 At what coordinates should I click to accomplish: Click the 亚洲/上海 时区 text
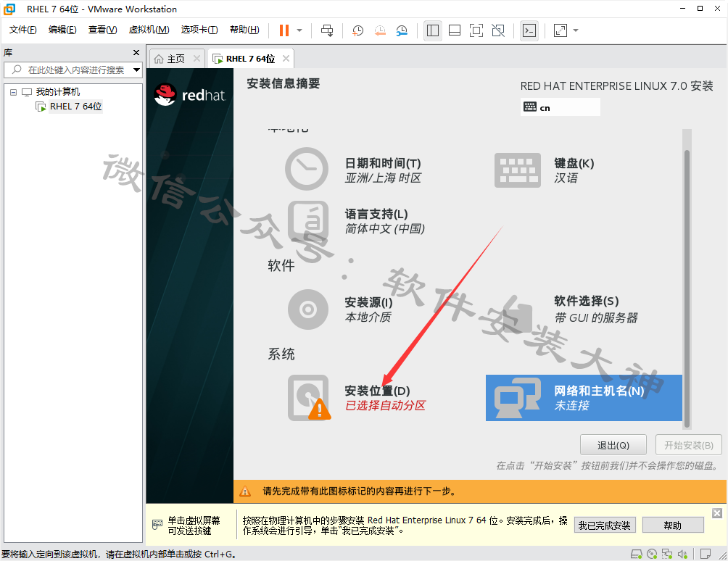(383, 178)
